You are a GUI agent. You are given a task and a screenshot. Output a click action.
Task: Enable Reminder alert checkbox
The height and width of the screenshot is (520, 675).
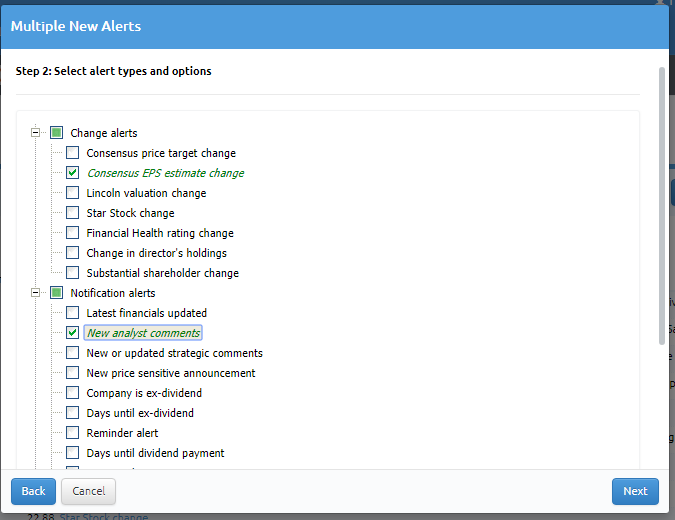[72, 433]
